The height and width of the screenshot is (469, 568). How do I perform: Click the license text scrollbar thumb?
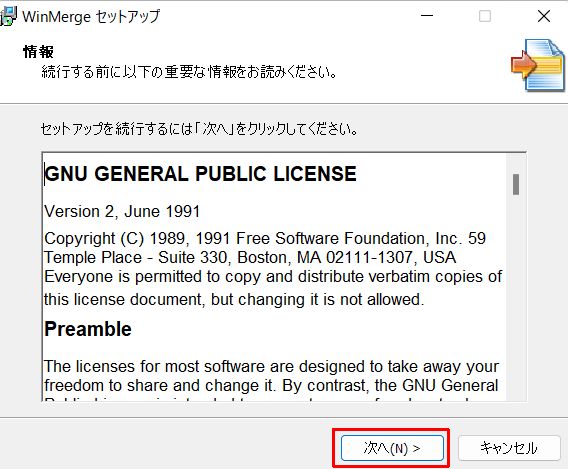[516, 184]
